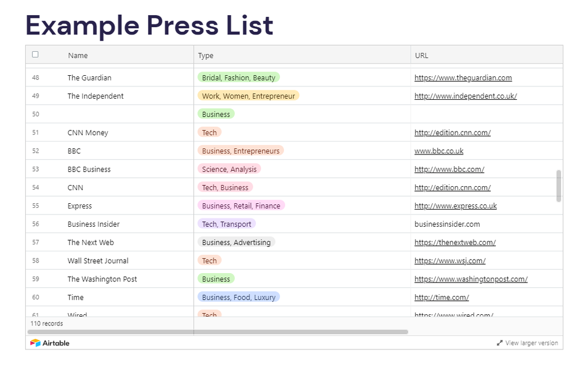This screenshot has width=588, height=370.
Task: Open the edition.cnn.com URL in the CNN Money row
Action: (453, 133)
